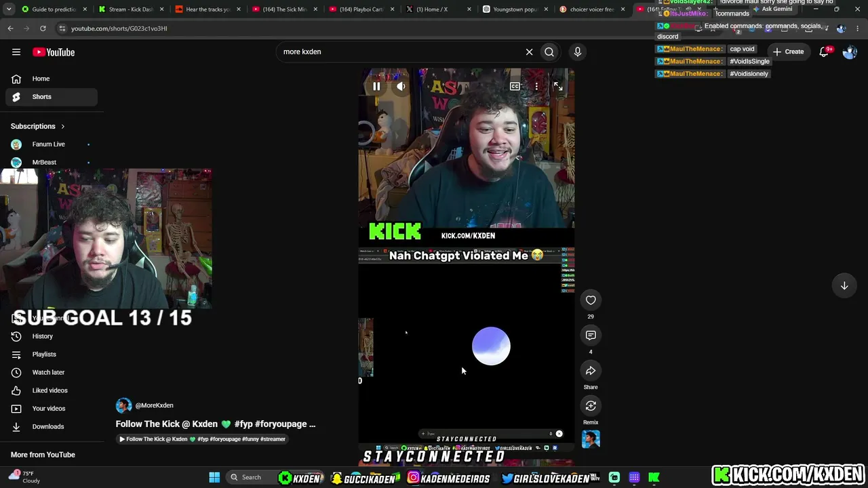Visit the @MoreKxden channel
The width and height of the screenshot is (868, 488).
pos(155,405)
